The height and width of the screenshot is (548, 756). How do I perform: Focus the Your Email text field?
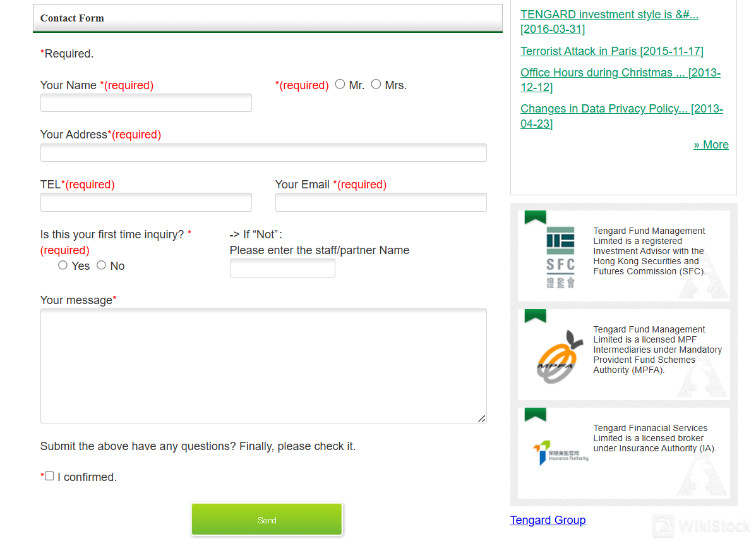[381, 202]
